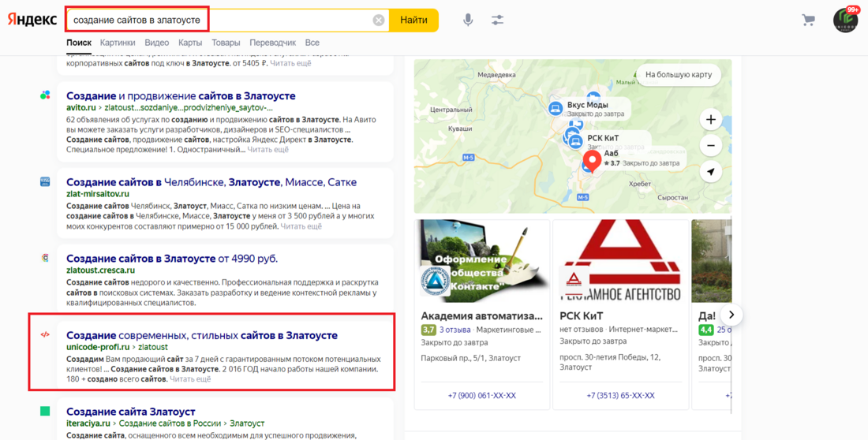The height and width of the screenshot is (440, 868).
Task: Click the 4,4 rating badge
Action: [705, 330]
